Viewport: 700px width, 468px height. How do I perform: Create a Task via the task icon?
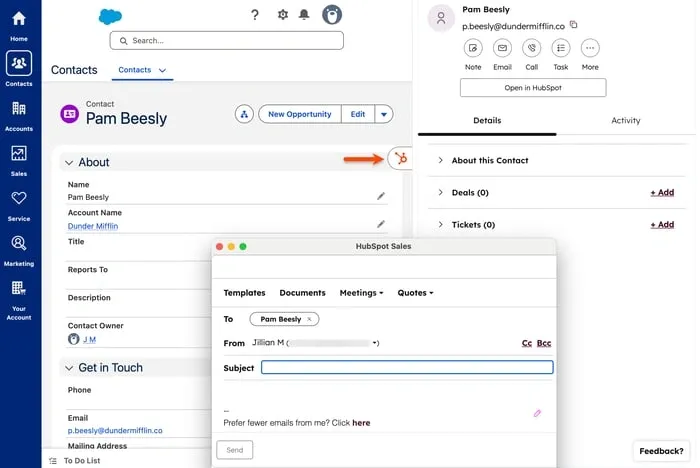click(x=560, y=48)
